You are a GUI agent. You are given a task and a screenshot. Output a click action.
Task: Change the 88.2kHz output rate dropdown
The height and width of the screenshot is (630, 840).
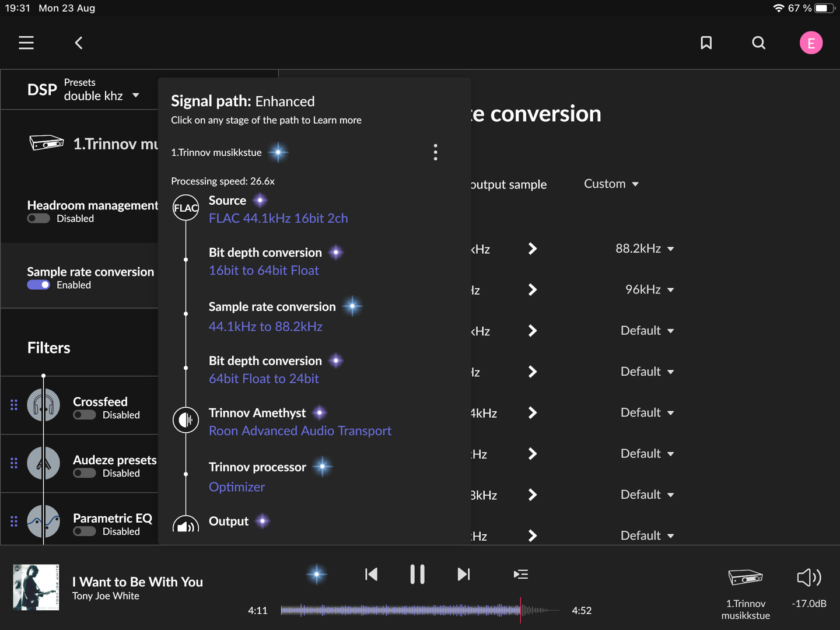644,249
